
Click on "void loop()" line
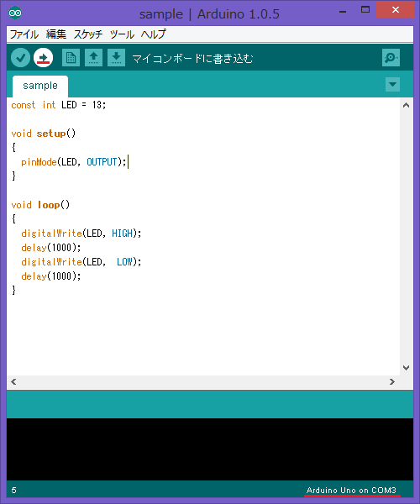tap(40, 205)
